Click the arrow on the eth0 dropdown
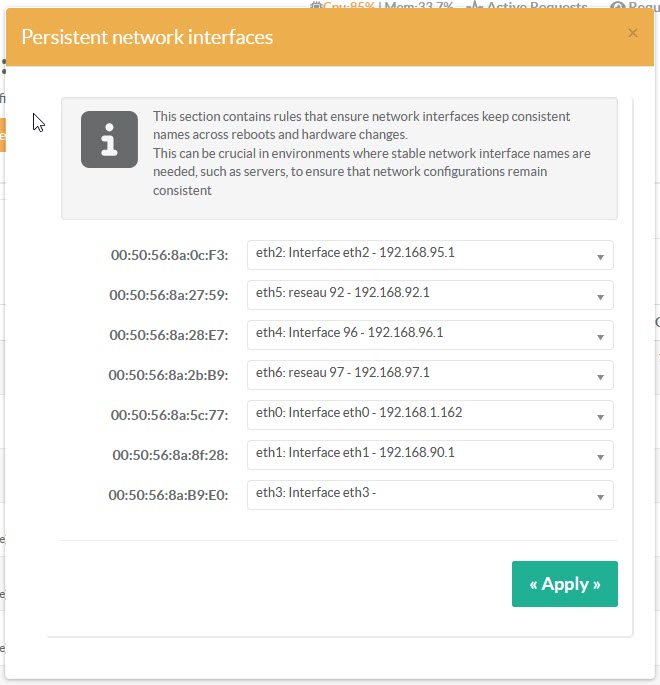Image resolution: width=660 pixels, height=685 pixels. click(600, 417)
